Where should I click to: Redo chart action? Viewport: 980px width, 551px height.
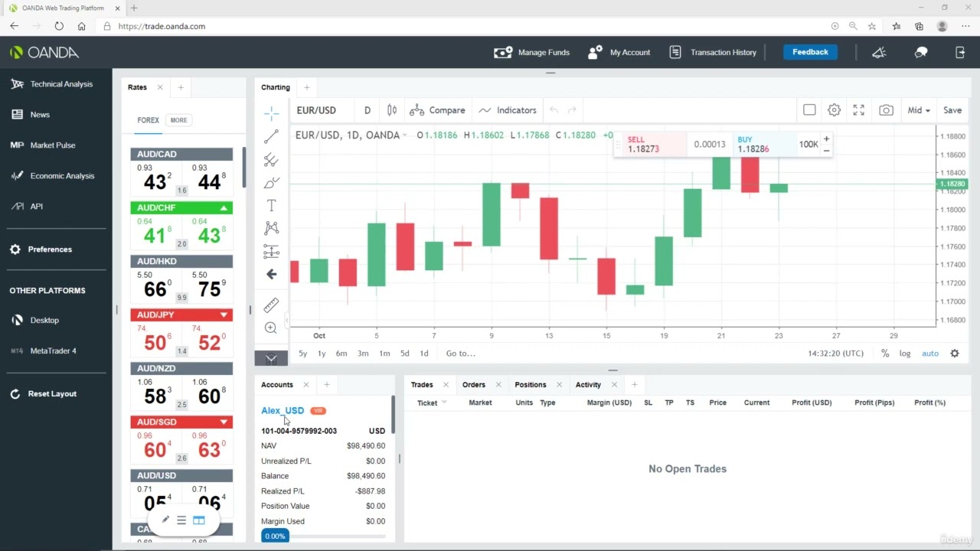[x=572, y=110]
